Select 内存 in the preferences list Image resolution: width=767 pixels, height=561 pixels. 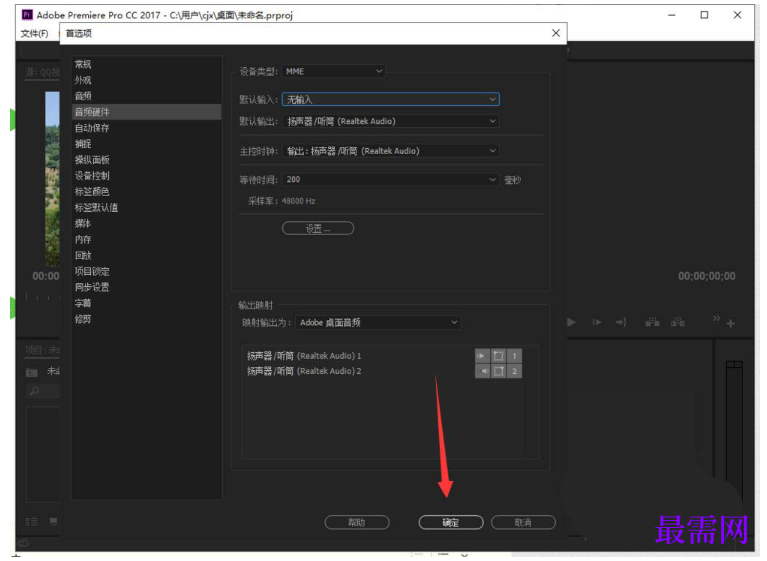(83, 240)
